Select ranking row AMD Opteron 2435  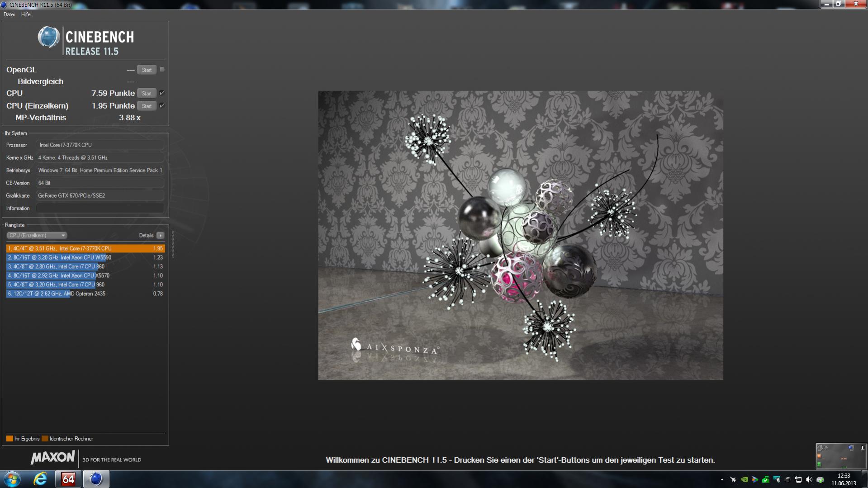pyautogui.click(x=85, y=294)
